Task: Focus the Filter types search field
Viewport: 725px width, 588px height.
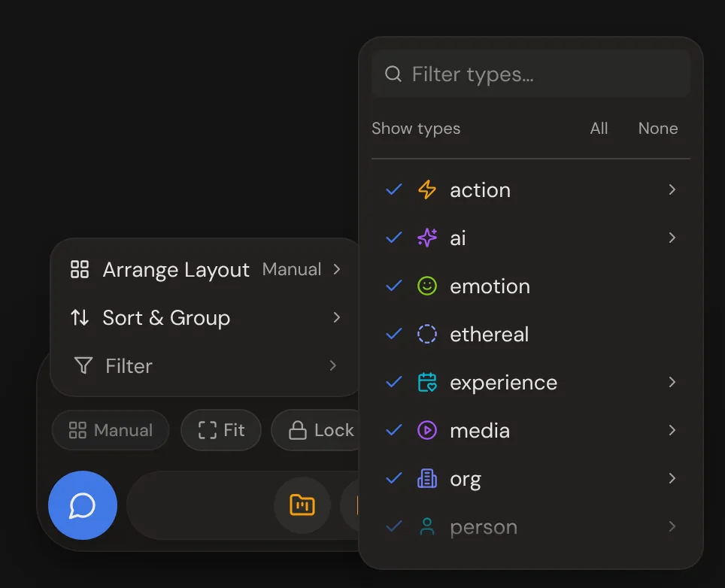Action: pos(531,74)
